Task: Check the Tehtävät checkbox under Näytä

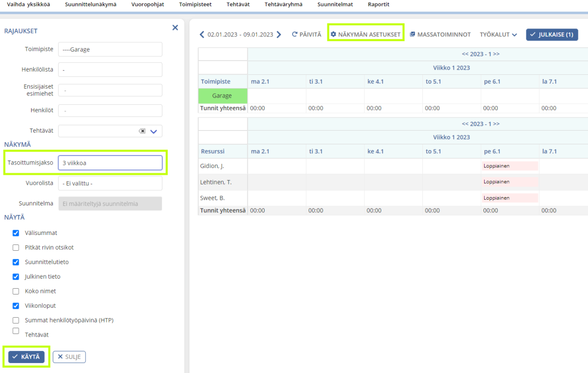Action: point(16,331)
